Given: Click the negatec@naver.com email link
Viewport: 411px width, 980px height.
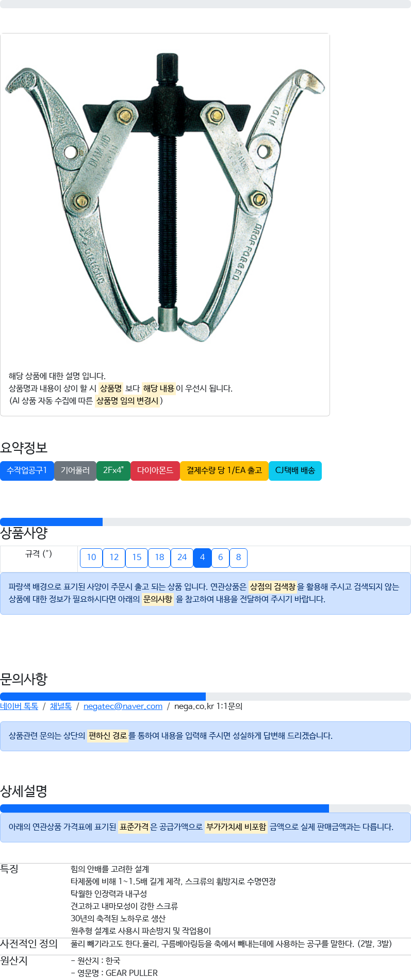Looking at the screenshot, I should [x=123, y=706].
